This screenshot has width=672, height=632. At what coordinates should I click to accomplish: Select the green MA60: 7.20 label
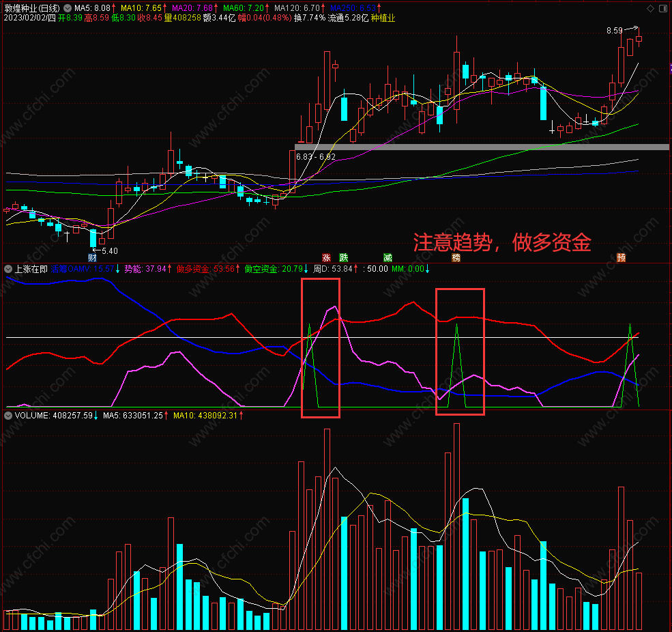tap(244, 8)
